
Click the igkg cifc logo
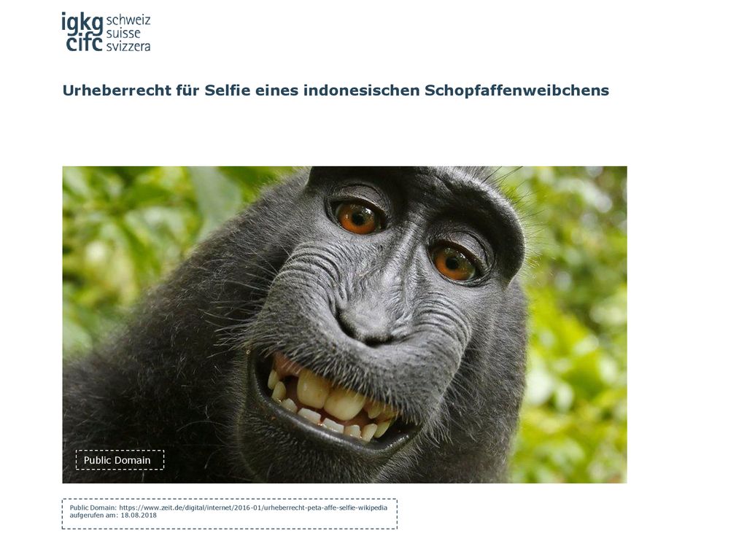pos(106,32)
